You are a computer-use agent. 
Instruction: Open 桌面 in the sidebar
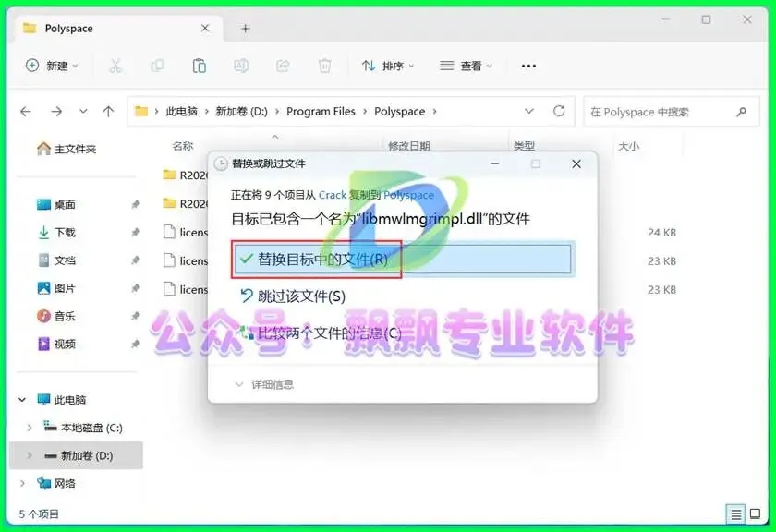coord(56,204)
